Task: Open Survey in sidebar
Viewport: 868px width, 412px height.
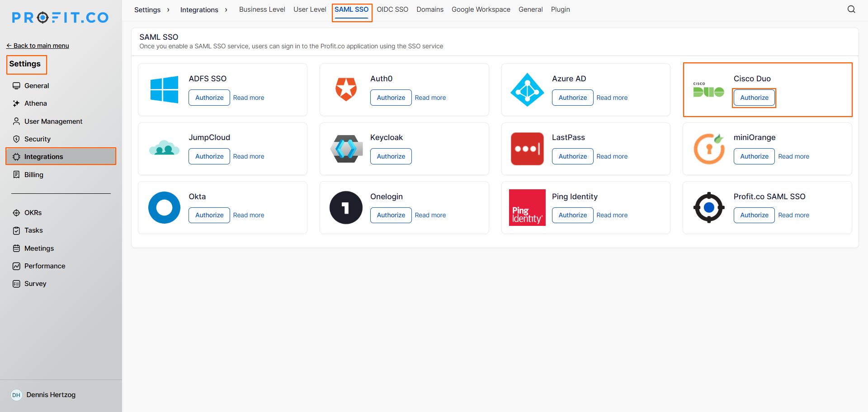Action: point(35,284)
